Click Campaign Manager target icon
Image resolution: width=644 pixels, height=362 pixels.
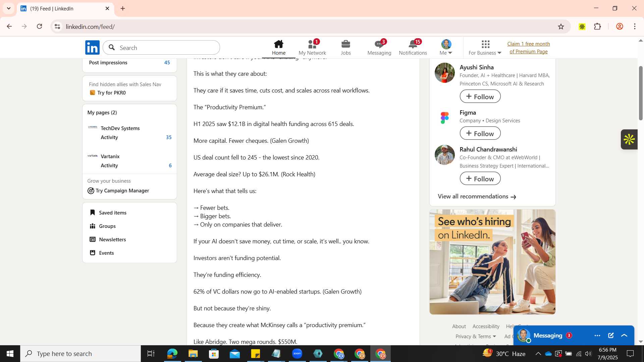point(91,191)
